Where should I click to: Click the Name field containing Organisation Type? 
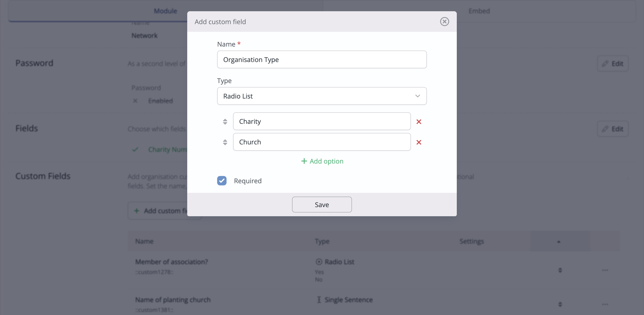click(322, 59)
